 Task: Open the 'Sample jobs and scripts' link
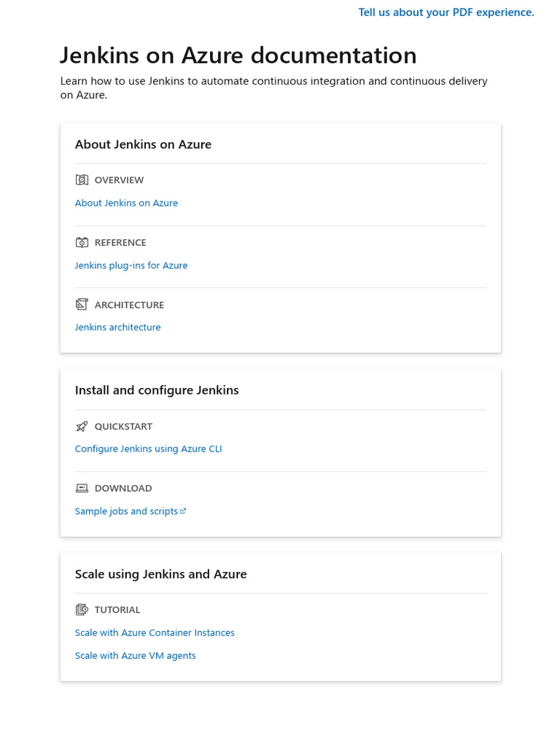[x=126, y=511]
